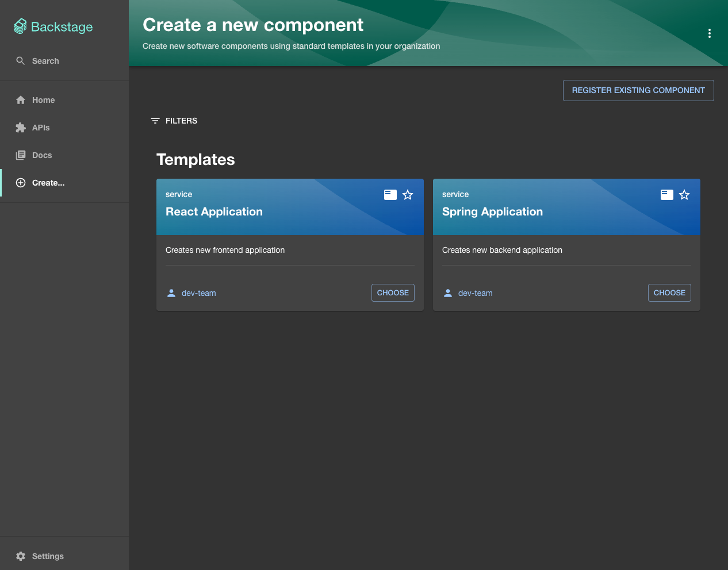Select the Create... sidebar item
The image size is (728, 570).
[x=64, y=183]
